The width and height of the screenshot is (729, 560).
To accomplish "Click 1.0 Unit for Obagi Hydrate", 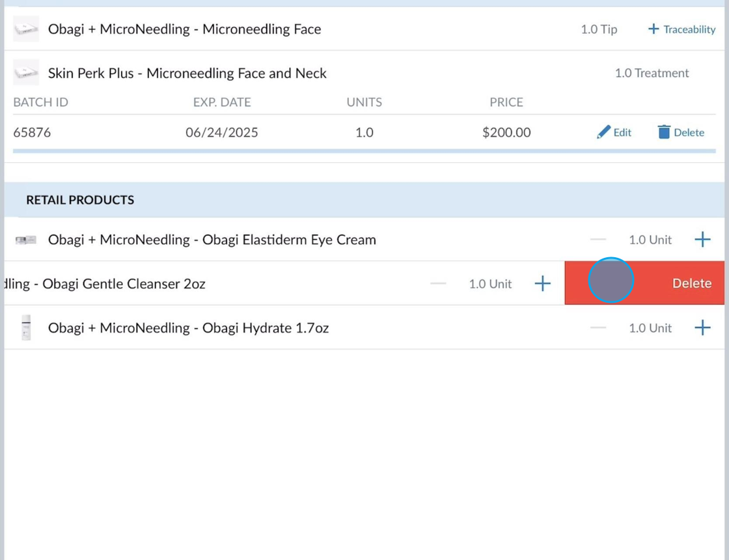I will (650, 328).
